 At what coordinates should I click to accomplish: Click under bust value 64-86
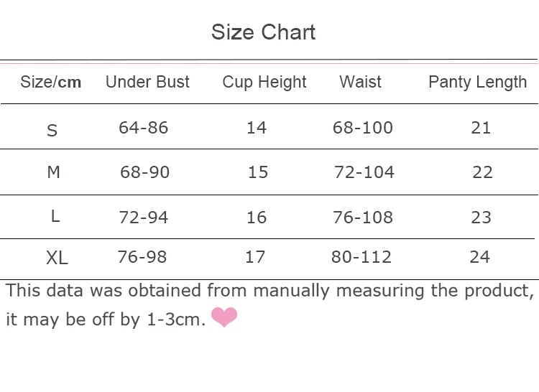143,128
